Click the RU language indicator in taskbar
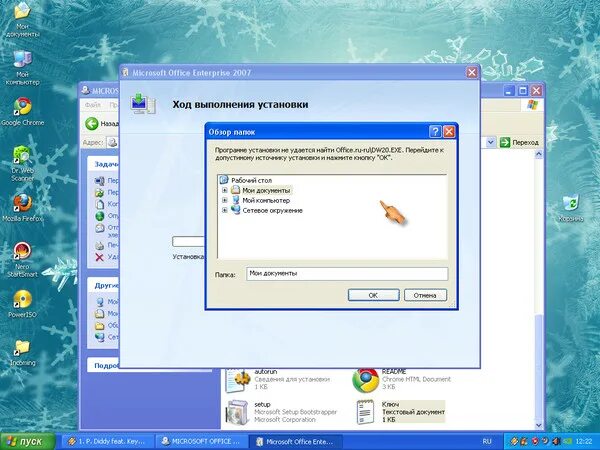Screen dimensions: 600x450 [487, 441]
